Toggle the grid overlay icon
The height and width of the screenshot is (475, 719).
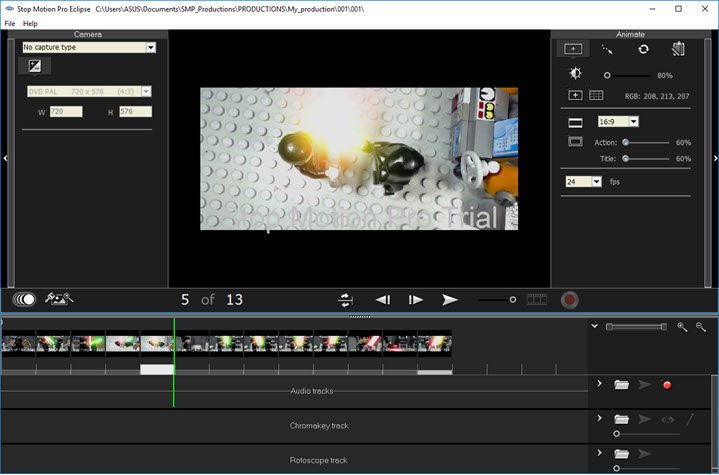[x=596, y=96]
